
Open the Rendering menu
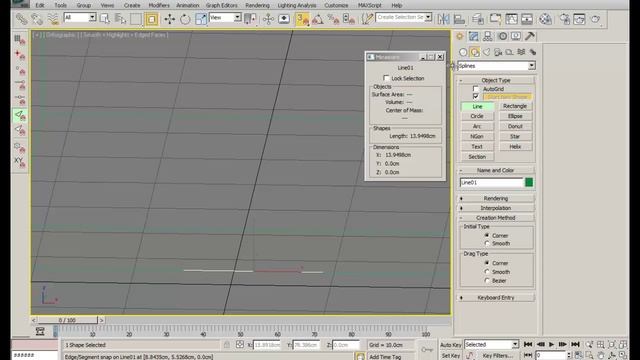(x=257, y=5)
